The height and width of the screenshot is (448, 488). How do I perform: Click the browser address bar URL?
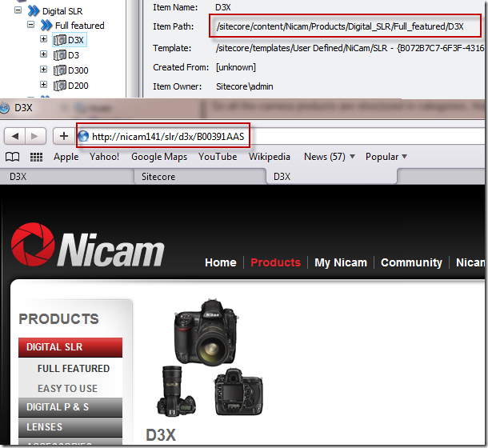[168, 137]
